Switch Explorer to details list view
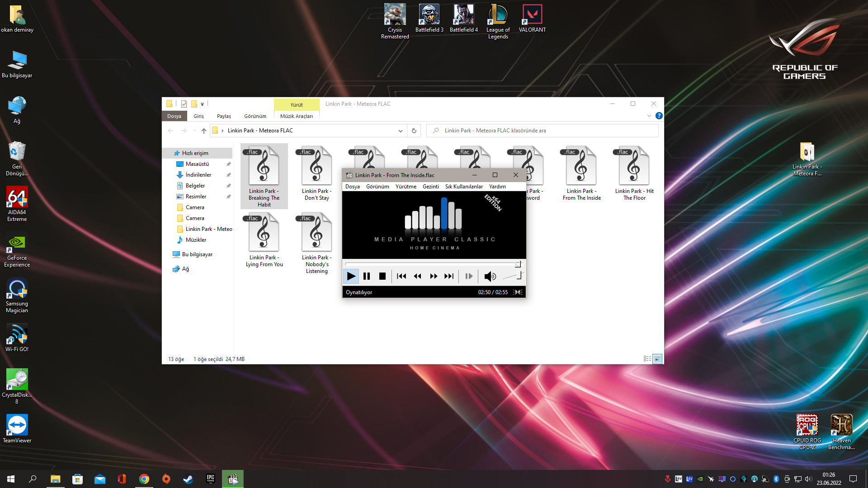Viewport: 868px width, 488px height. point(647,359)
